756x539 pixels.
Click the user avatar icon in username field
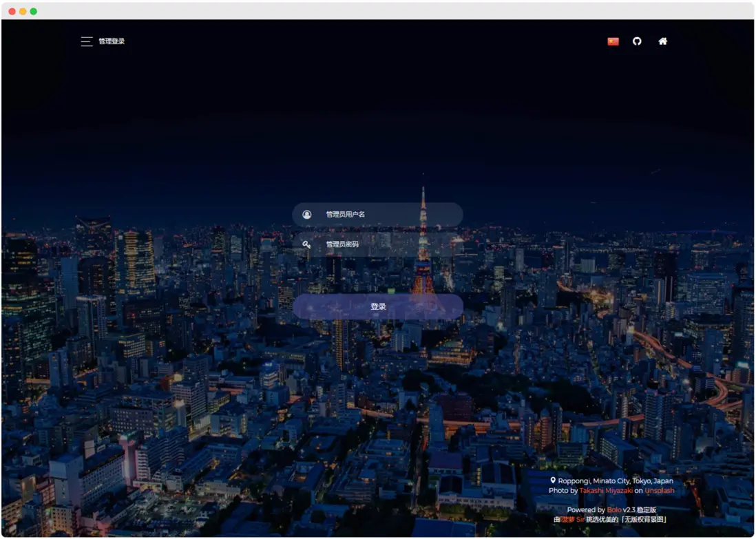tap(306, 215)
